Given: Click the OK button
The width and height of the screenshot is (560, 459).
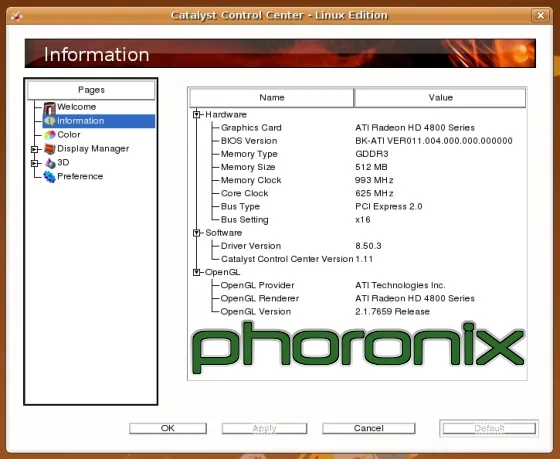Looking at the screenshot, I should click(168, 428).
